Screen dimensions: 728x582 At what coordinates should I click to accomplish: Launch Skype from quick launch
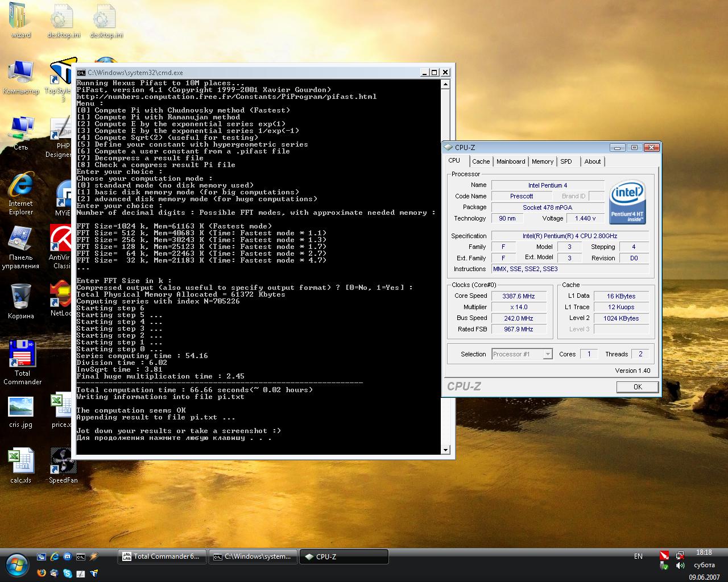click(x=68, y=573)
